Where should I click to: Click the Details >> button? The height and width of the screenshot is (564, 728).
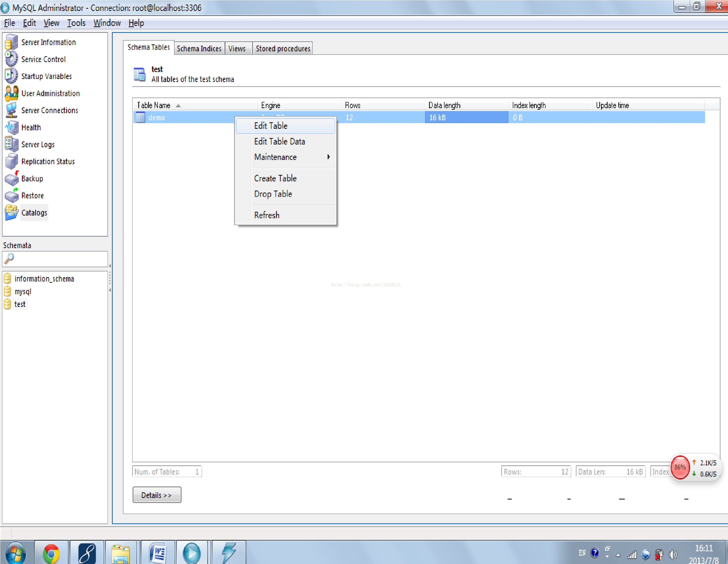tap(157, 495)
